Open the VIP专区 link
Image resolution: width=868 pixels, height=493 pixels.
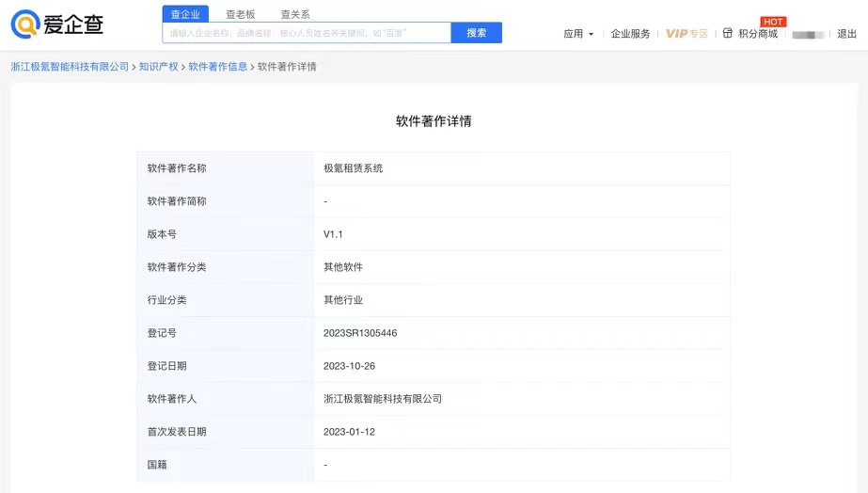[687, 34]
